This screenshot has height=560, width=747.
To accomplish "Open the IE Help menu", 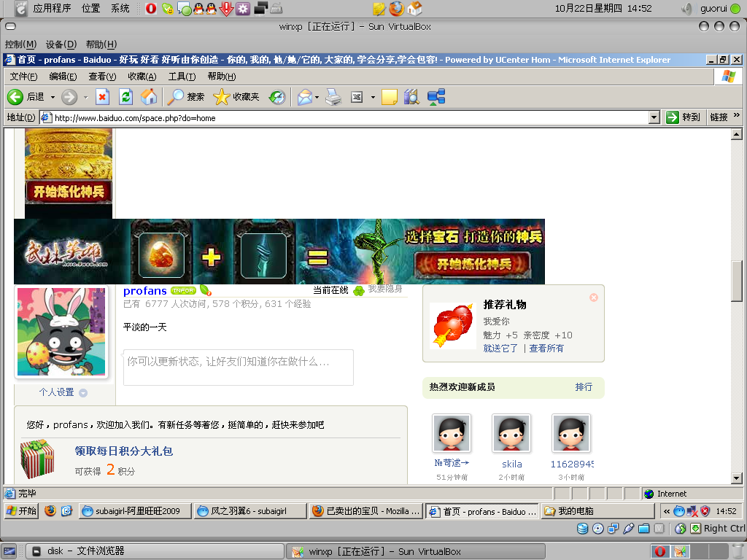I will click(x=222, y=77).
